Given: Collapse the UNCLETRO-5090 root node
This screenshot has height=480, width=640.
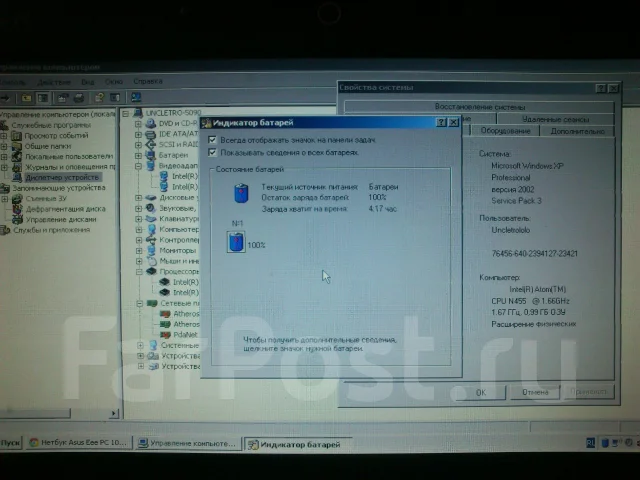Looking at the screenshot, I should [x=126, y=113].
